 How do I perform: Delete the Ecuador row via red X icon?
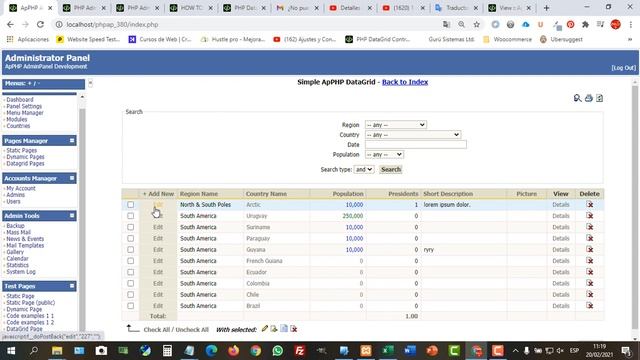pos(589,272)
